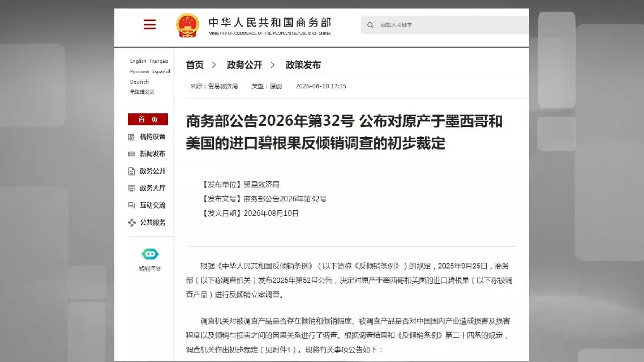Click the national emblem logo

coord(187,25)
